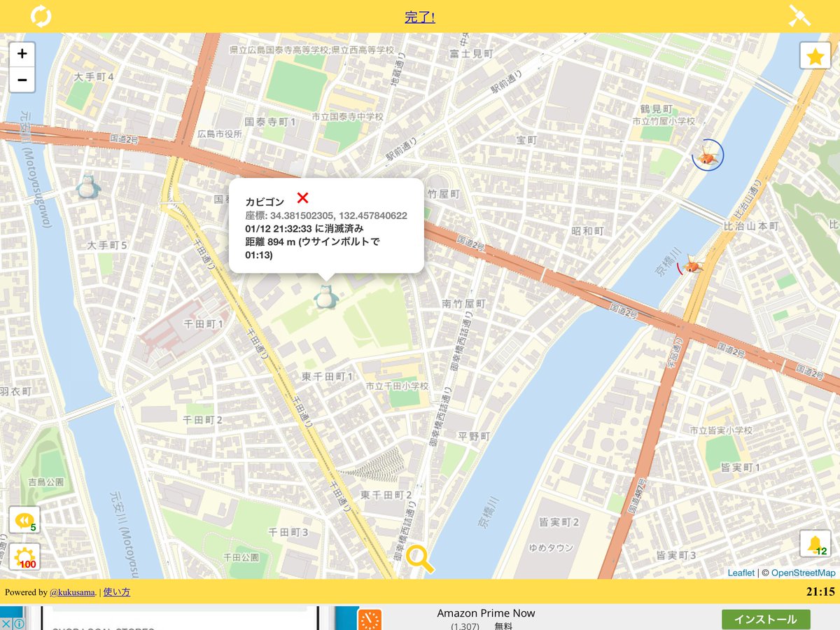Open the gear settings button with badge 100
Screen dimensions: 840x630
[x=24, y=558]
